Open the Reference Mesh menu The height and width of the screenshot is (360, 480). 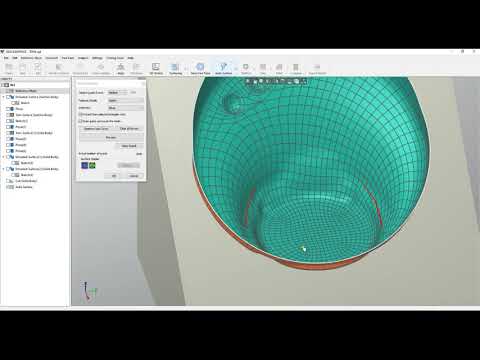click(x=31, y=58)
